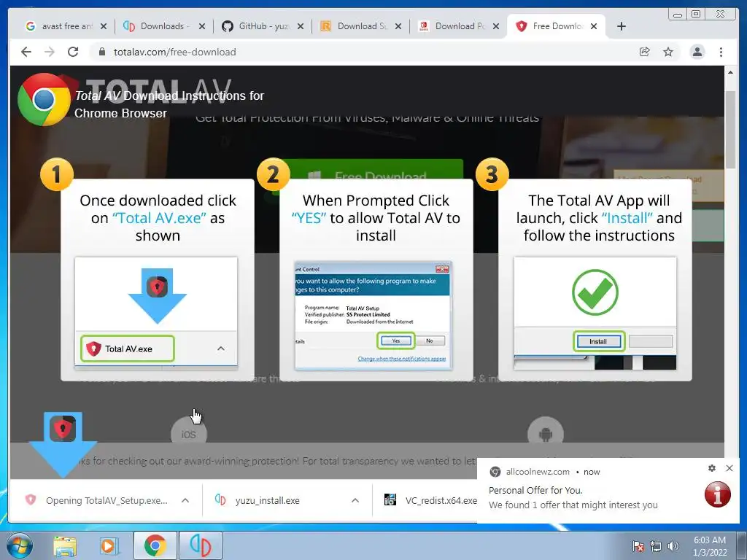
Task: Click the TotalAV logo in header
Action: pos(158,90)
